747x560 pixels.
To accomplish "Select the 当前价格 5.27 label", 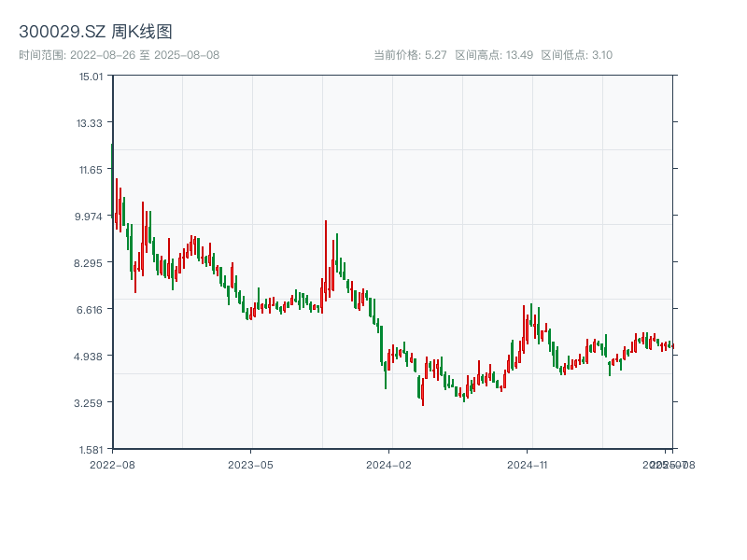I will tap(410, 55).
